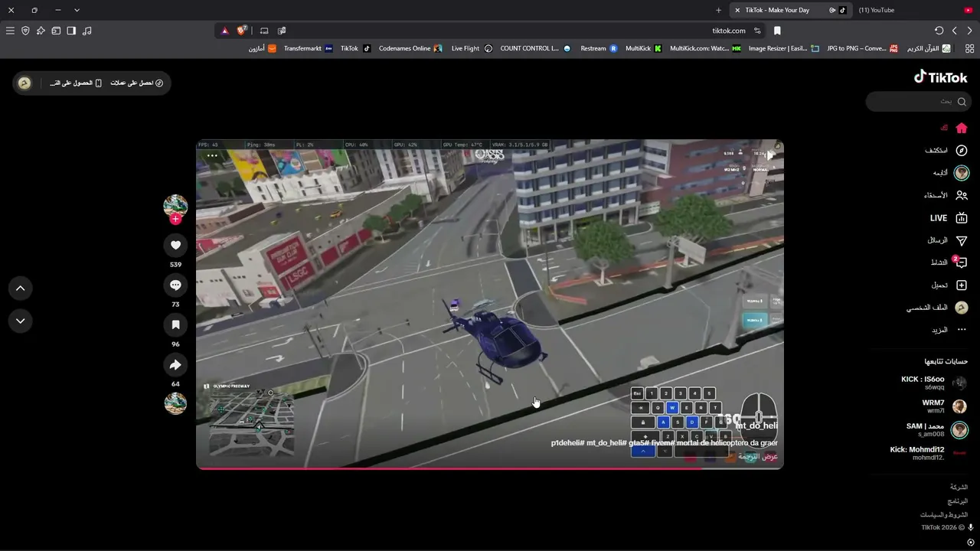Open Upload (plus square icon)
The image size is (980, 551).
tap(962, 285)
